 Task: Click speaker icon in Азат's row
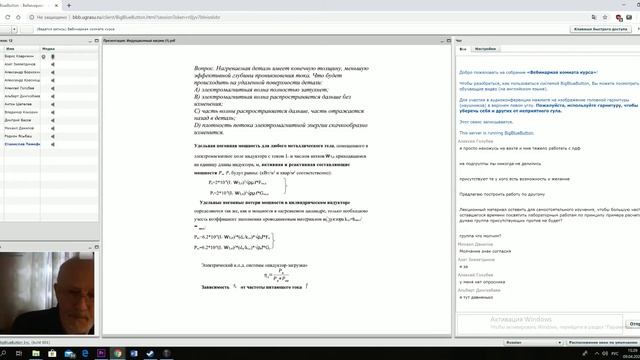53,64
